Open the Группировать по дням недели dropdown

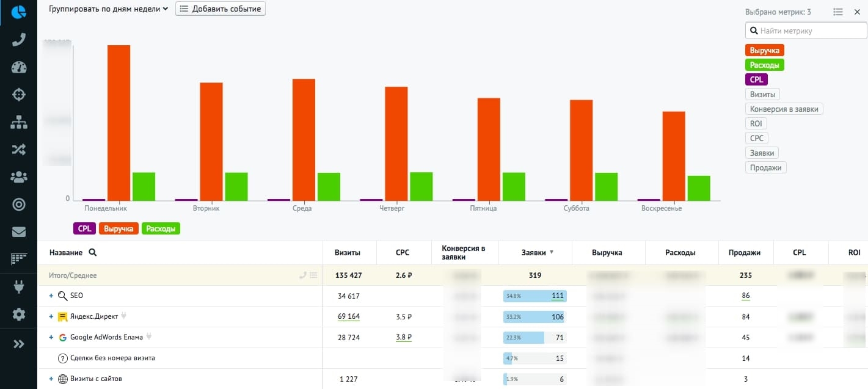point(108,9)
